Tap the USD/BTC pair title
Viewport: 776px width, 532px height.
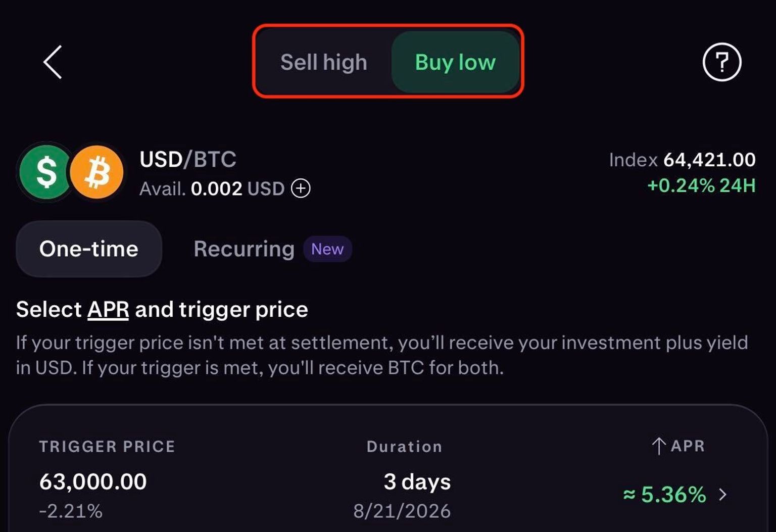click(188, 159)
